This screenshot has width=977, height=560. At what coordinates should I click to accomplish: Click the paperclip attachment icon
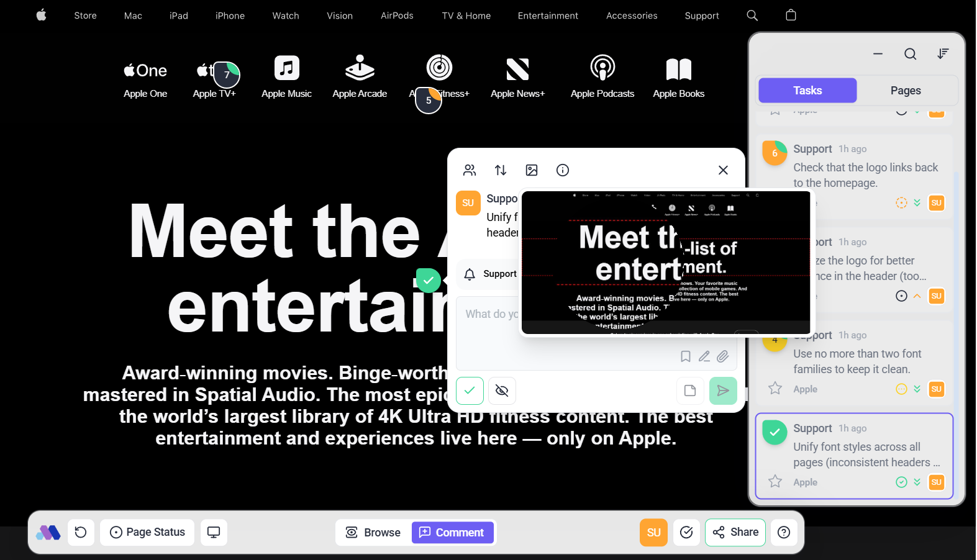click(722, 356)
